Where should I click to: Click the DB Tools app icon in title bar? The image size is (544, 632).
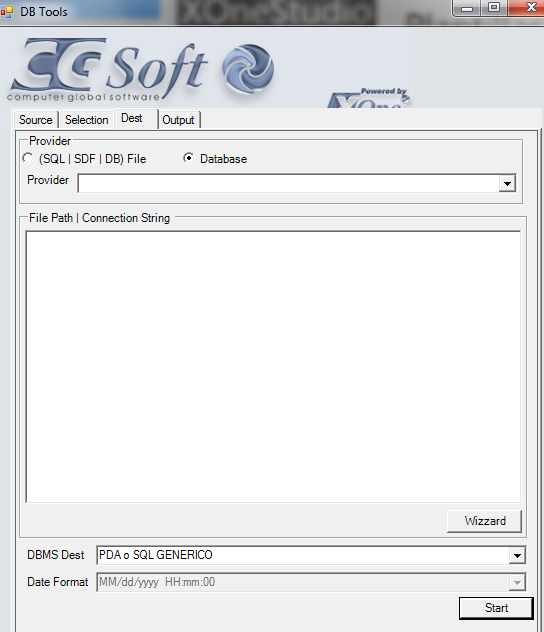[7, 12]
